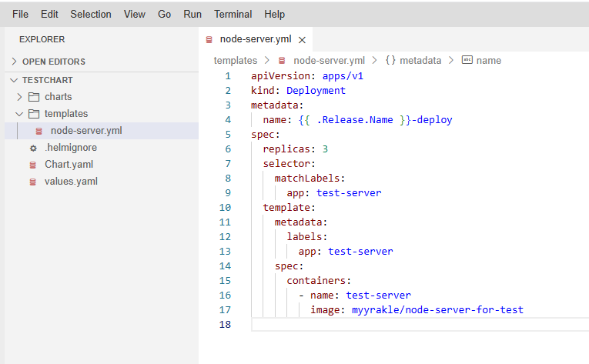This screenshot has width=589, height=364.
Task: Open the Selection menu
Action: [91, 14]
